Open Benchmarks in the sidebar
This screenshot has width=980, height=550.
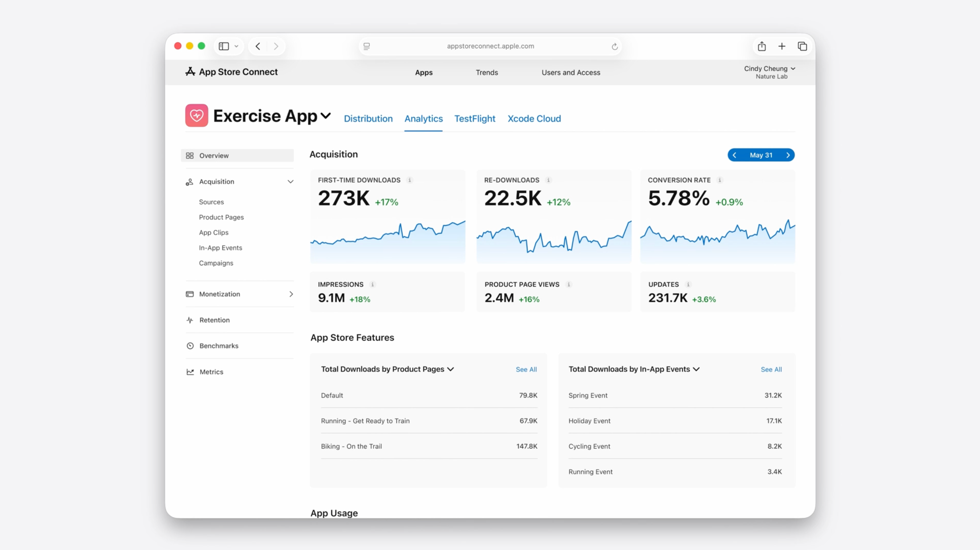point(219,346)
